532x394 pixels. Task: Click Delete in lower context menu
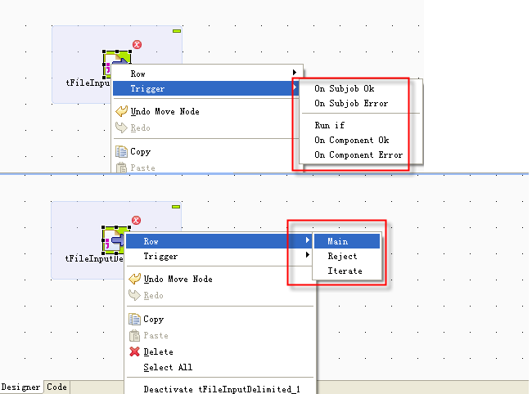[x=158, y=351]
